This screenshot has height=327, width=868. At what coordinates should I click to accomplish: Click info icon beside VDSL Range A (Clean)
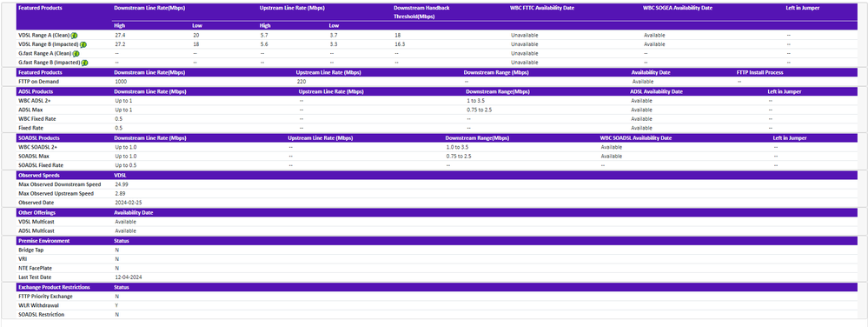74,35
